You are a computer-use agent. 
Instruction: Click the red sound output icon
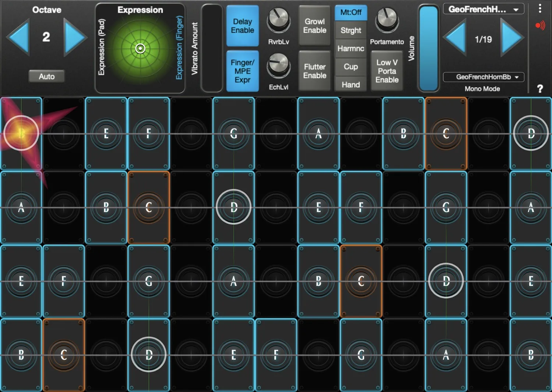(x=540, y=26)
